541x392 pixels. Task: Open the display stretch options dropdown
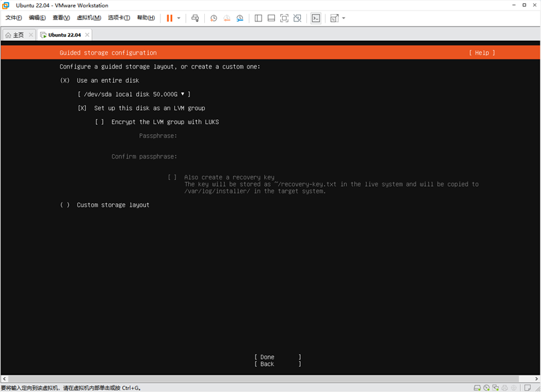click(344, 18)
